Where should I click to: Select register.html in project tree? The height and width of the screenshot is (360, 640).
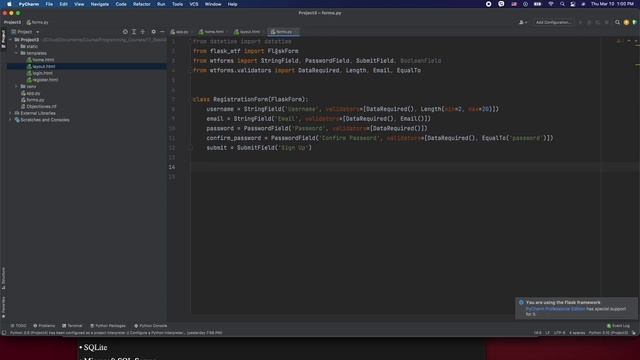click(x=42, y=80)
